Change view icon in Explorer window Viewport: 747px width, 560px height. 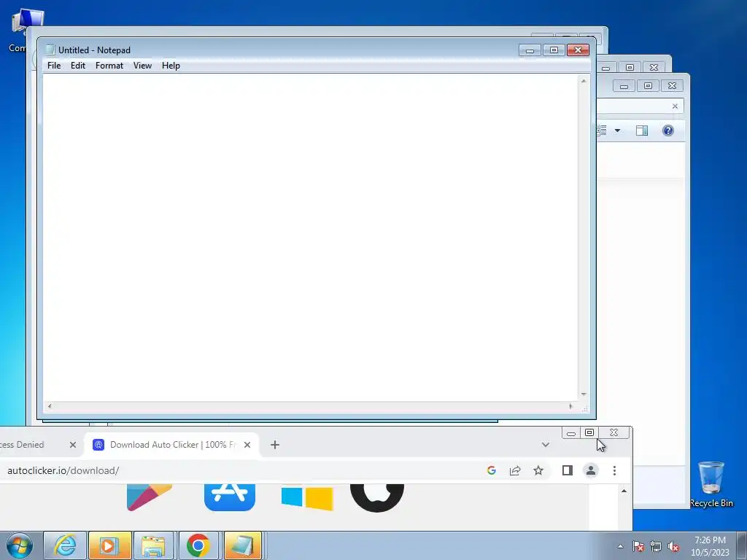[602, 131]
